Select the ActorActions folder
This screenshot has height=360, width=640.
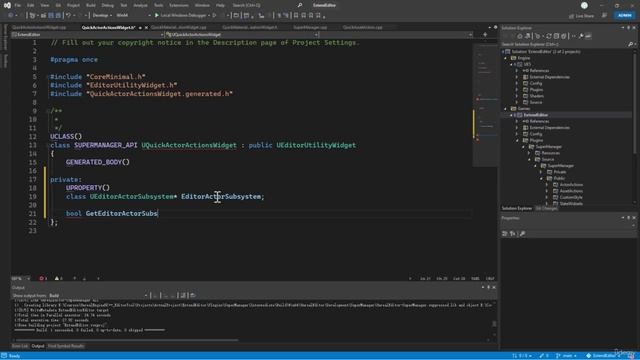pos(571,184)
